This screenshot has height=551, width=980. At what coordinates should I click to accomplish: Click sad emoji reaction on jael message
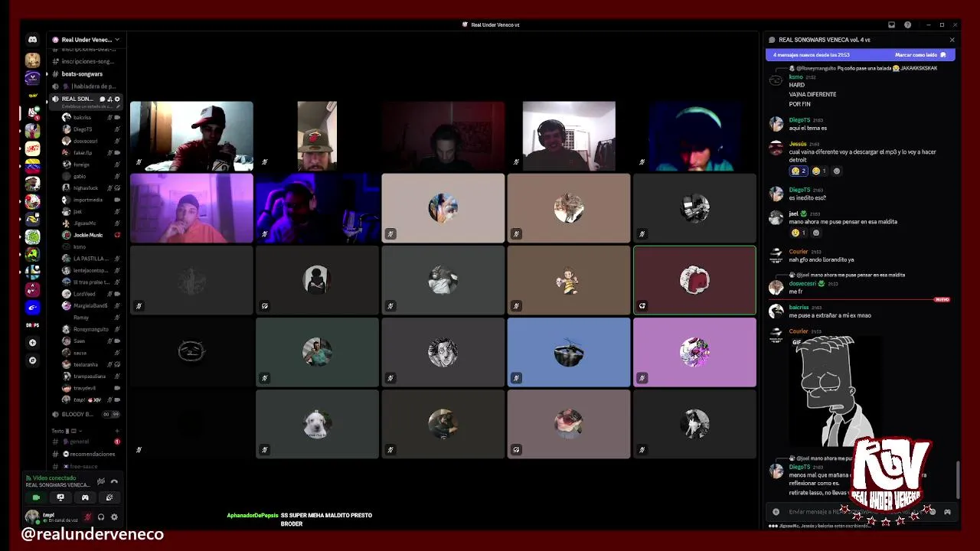[799, 233]
